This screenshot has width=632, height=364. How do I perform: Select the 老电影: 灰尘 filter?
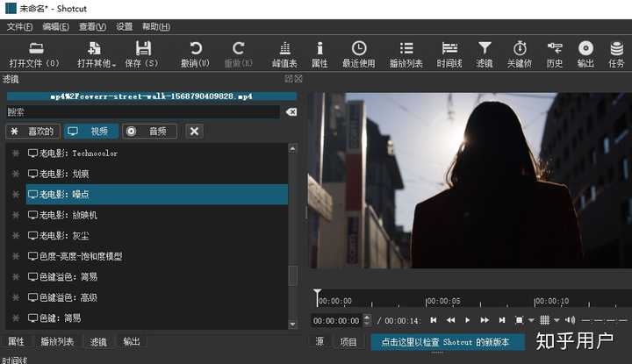click(x=157, y=236)
